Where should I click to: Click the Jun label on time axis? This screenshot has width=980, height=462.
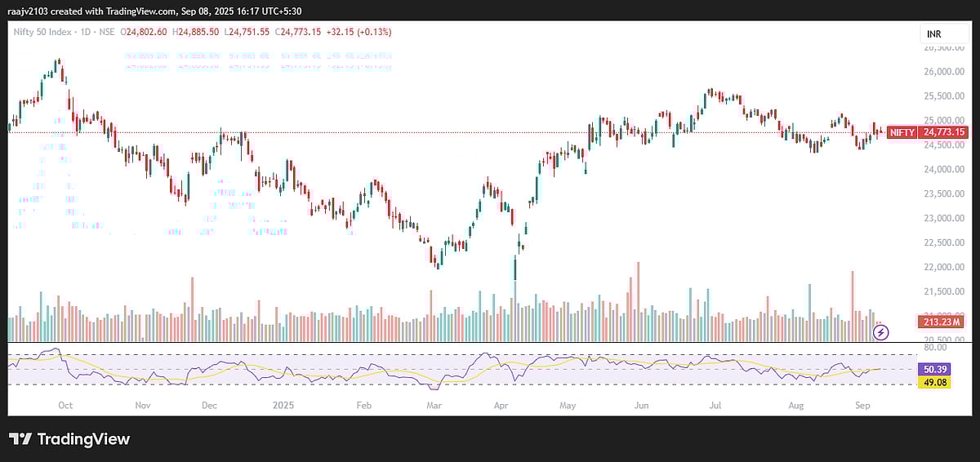click(642, 405)
